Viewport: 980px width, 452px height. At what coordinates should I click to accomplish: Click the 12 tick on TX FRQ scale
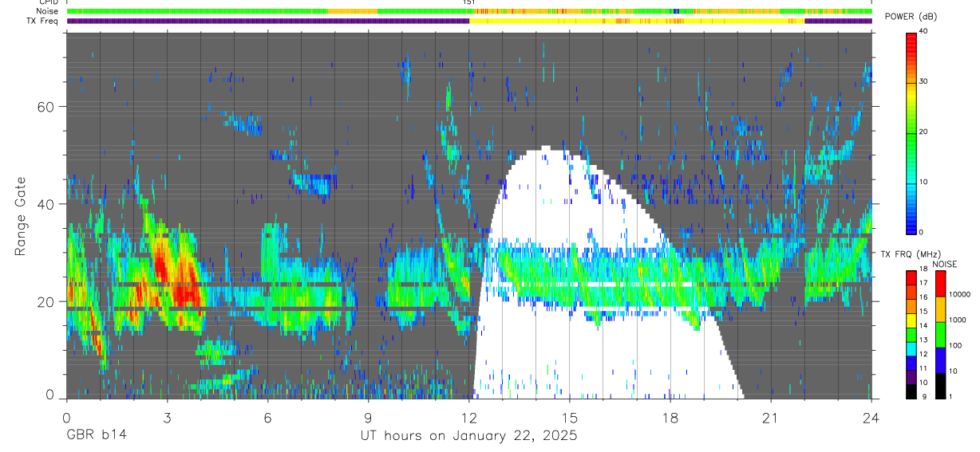(x=924, y=354)
